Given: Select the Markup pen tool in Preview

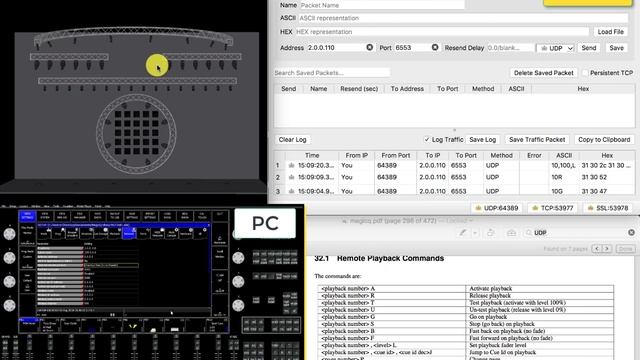Looking at the screenshot, I should click(462, 233).
